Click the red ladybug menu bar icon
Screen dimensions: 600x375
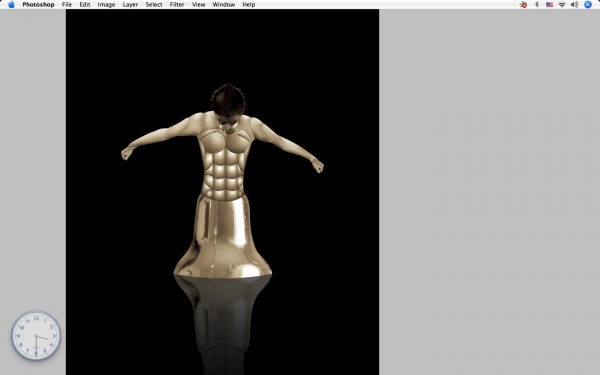point(523,5)
